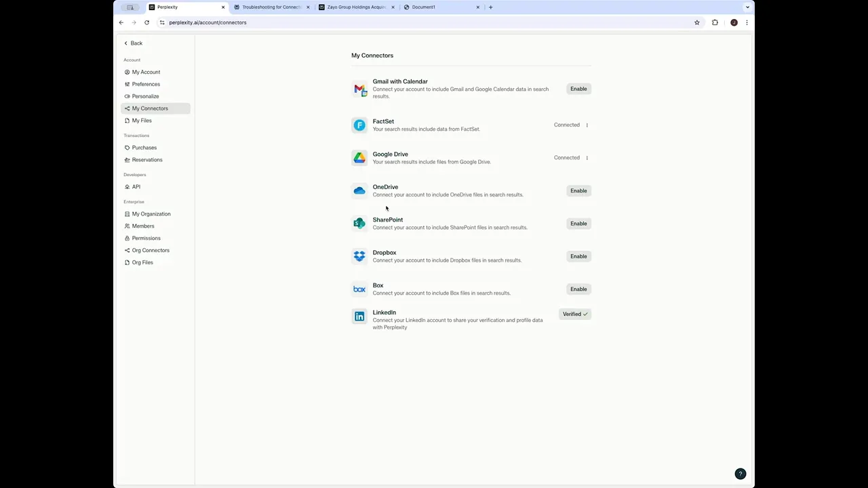Click the SharePoint connector title

click(x=388, y=220)
